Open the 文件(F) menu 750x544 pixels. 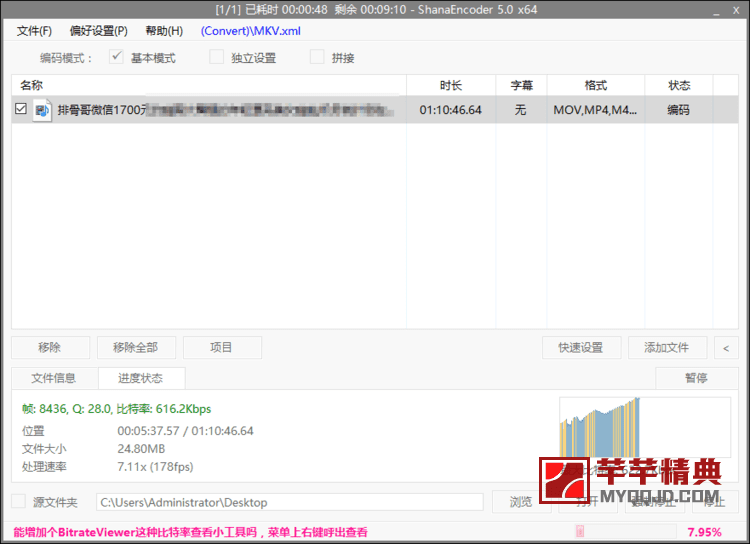pyautogui.click(x=34, y=31)
